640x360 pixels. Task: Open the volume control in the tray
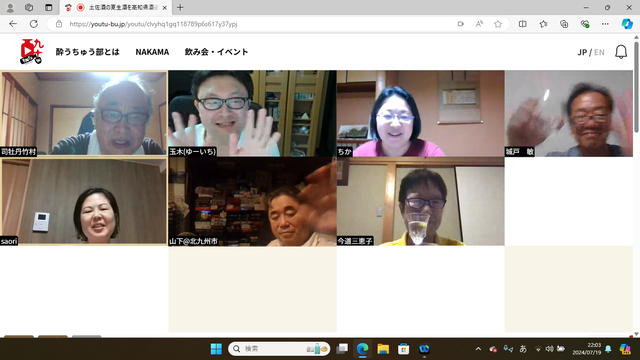click(549, 349)
